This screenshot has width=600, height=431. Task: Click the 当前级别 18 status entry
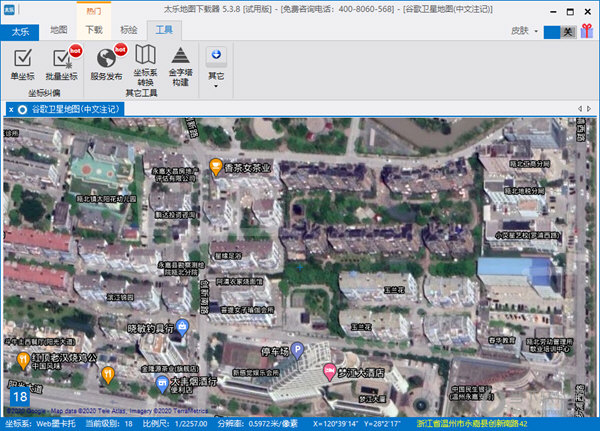[x=109, y=424]
